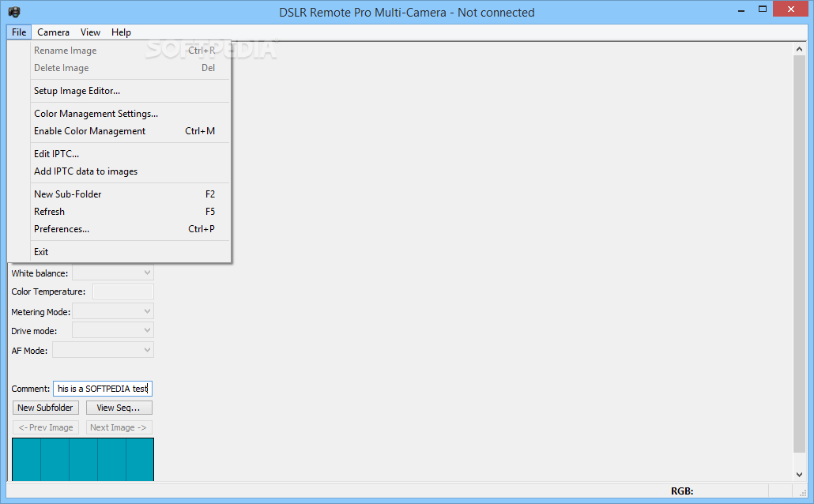
Task: Open the File menu
Action: click(x=19, y=32)
